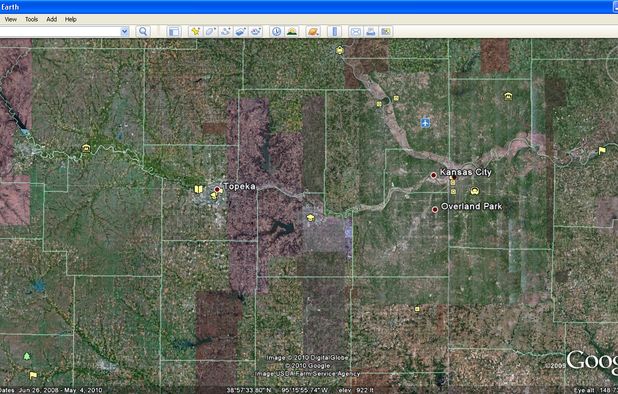Click the red dot marker beside Overland Park
The image size is (618, 394).
435,210
